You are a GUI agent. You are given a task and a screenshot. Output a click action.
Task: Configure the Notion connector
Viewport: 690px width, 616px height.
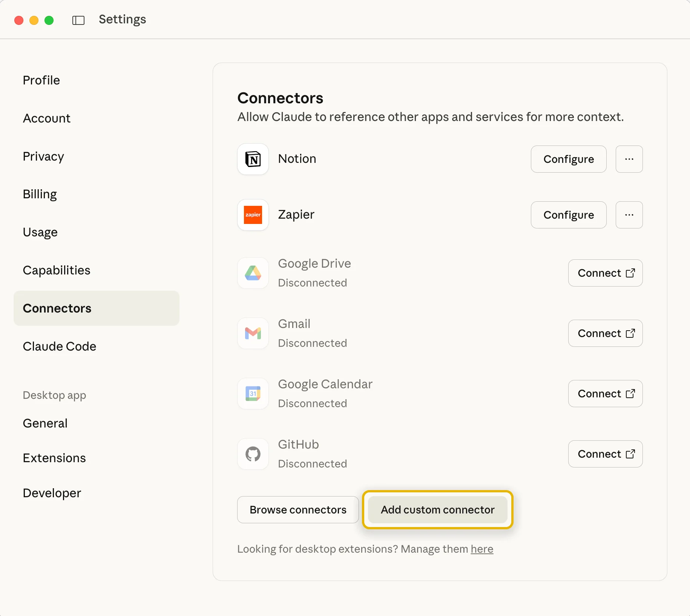569,159
